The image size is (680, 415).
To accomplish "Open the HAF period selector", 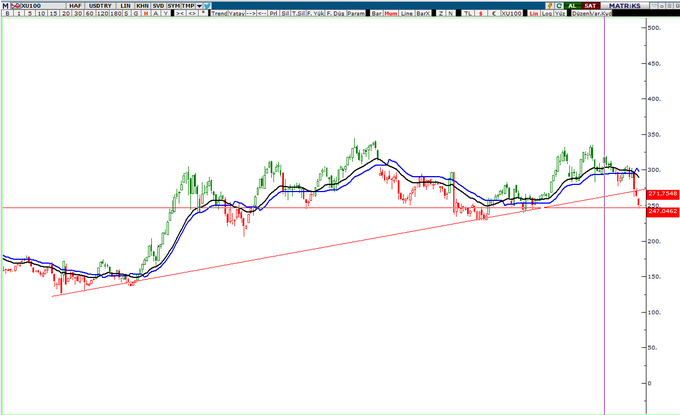I will [75, 6].
